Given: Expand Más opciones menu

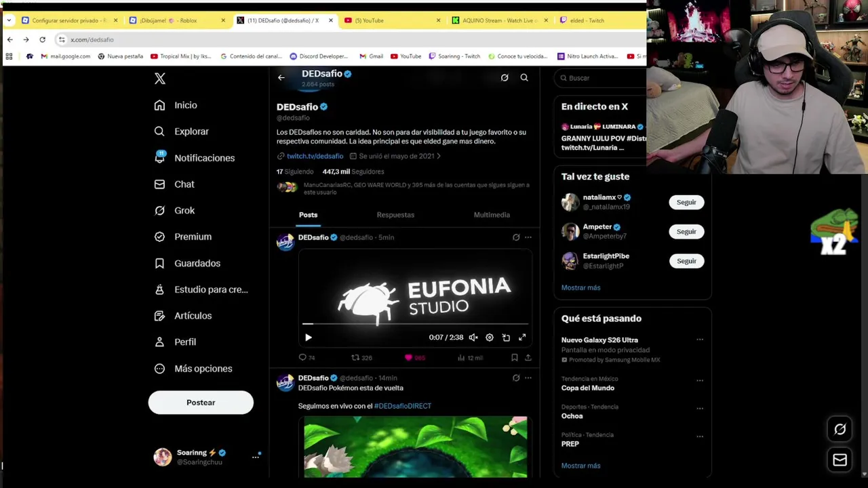Looking at the screenshot, I should pyautogui.click(x=193, y=369).
